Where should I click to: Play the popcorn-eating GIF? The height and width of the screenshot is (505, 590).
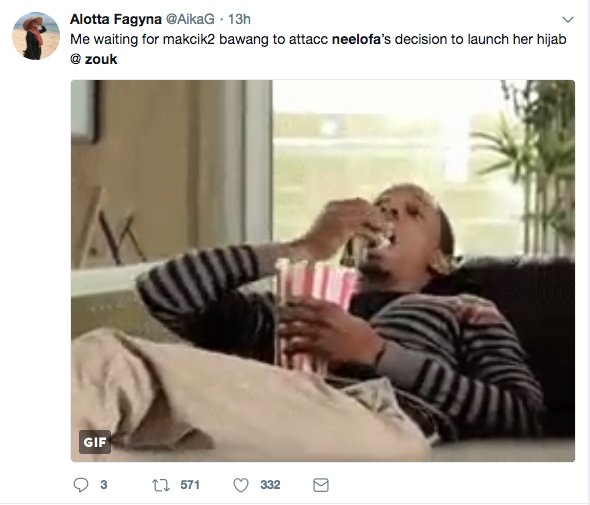[x=323, y=271]
